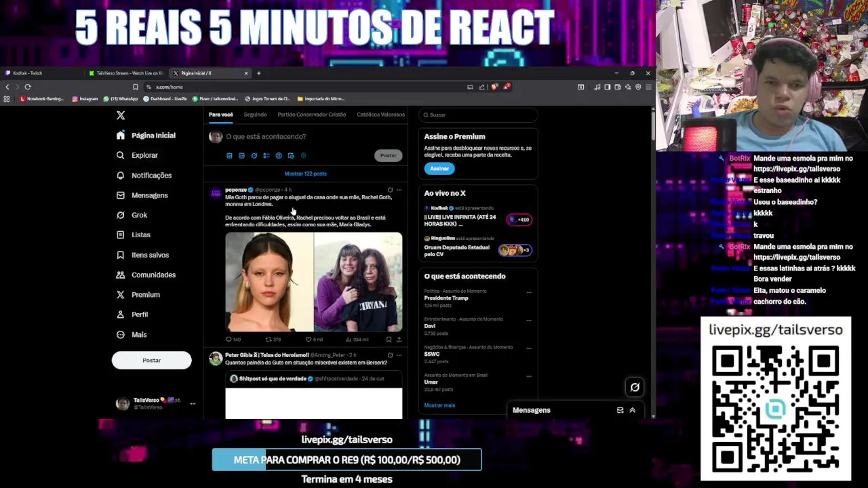Open the poponze post's more options dots
Screen dimensions: 868x488
coord(399,190)
